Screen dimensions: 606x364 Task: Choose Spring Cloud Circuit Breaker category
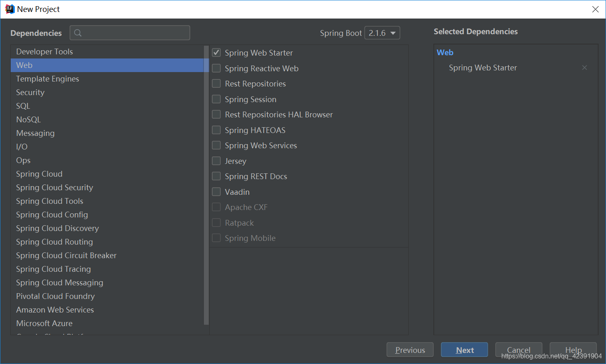click(107, 255)
